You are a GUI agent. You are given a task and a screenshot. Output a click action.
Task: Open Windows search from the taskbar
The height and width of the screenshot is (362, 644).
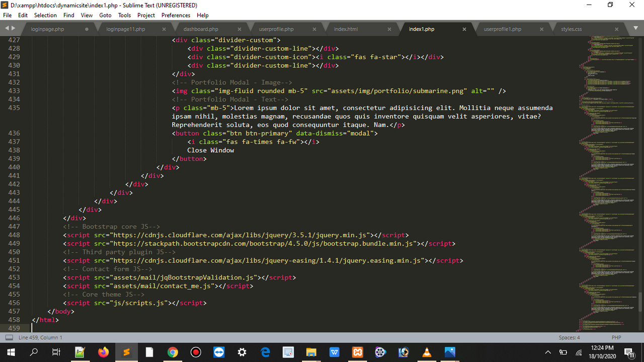tap(34, 352)
